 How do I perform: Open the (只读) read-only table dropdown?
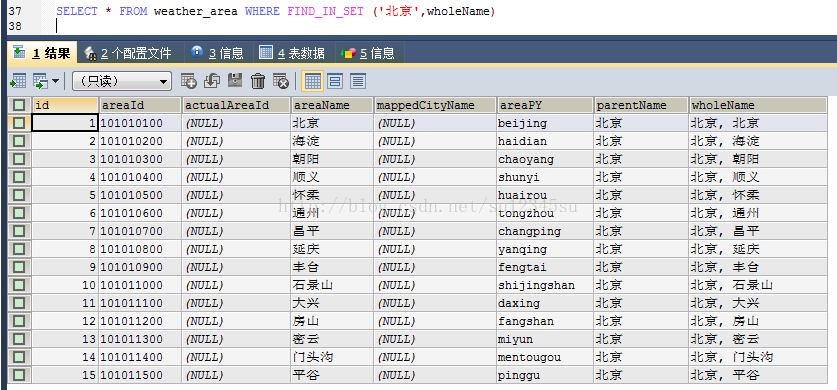coord(122,81)
